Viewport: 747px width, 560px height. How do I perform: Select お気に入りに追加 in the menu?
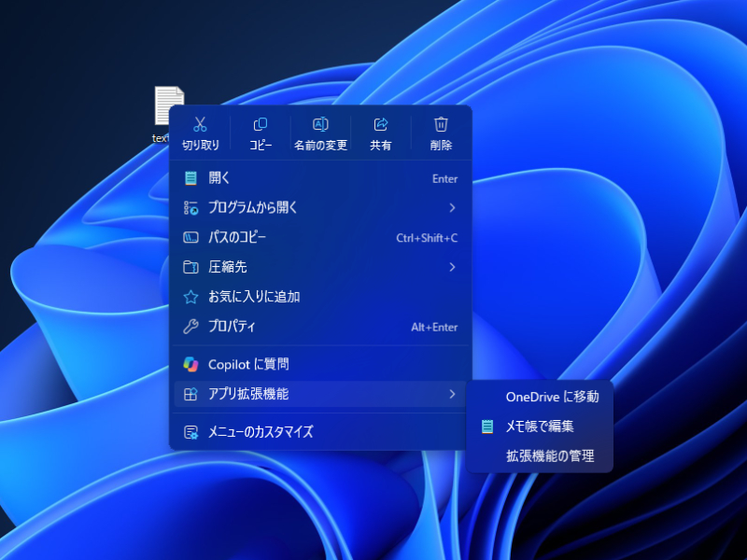tap(320, 297)
